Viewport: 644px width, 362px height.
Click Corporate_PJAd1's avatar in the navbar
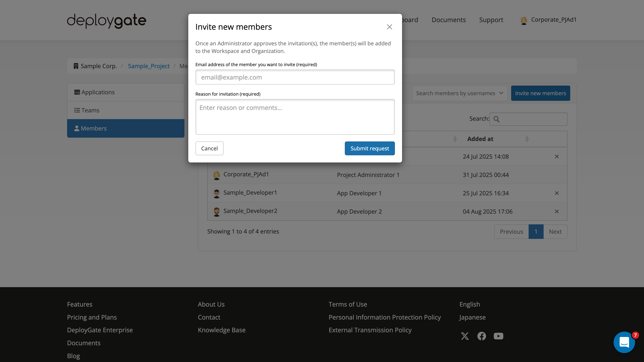tap(524, 20)
